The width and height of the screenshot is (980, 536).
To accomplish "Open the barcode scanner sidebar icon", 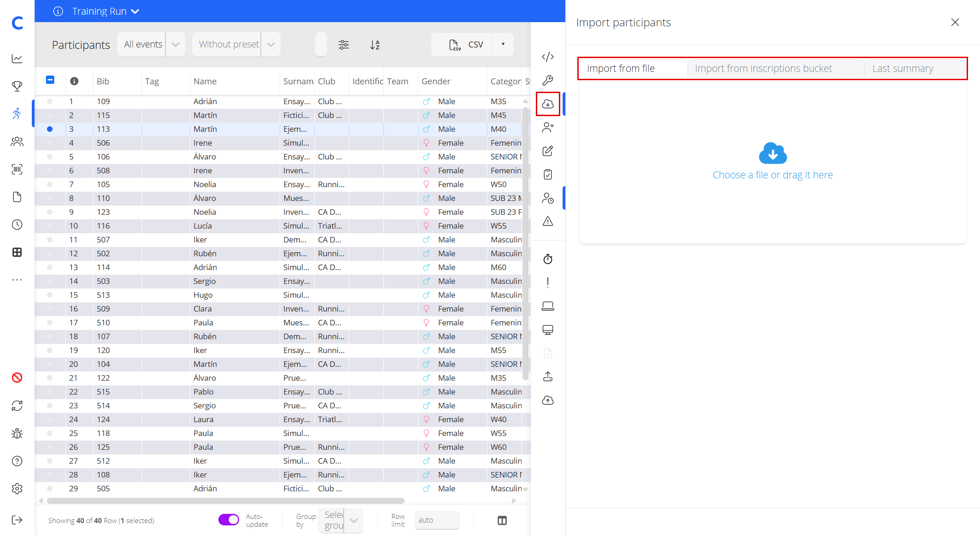I will coord(17,169).
